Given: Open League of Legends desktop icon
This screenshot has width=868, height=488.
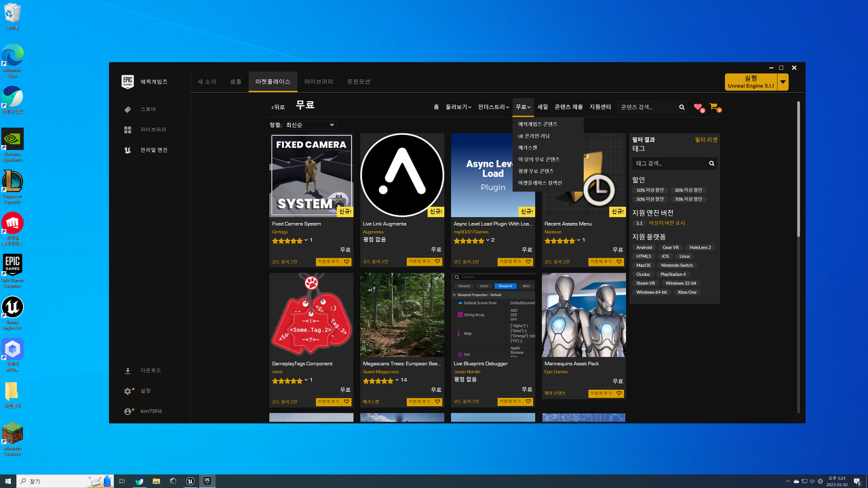Looking at the screenshot, I should 12,186.
